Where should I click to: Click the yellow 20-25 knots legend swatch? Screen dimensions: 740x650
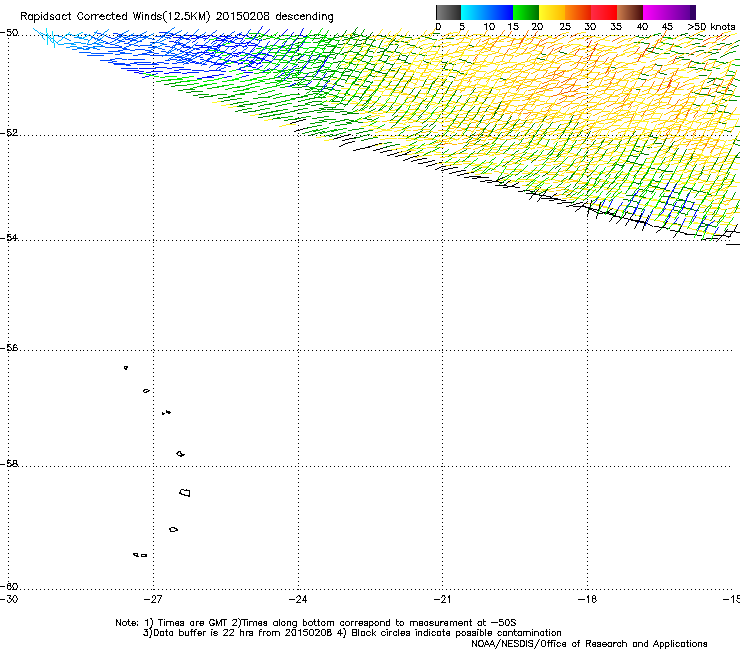(x=552, y=12)
